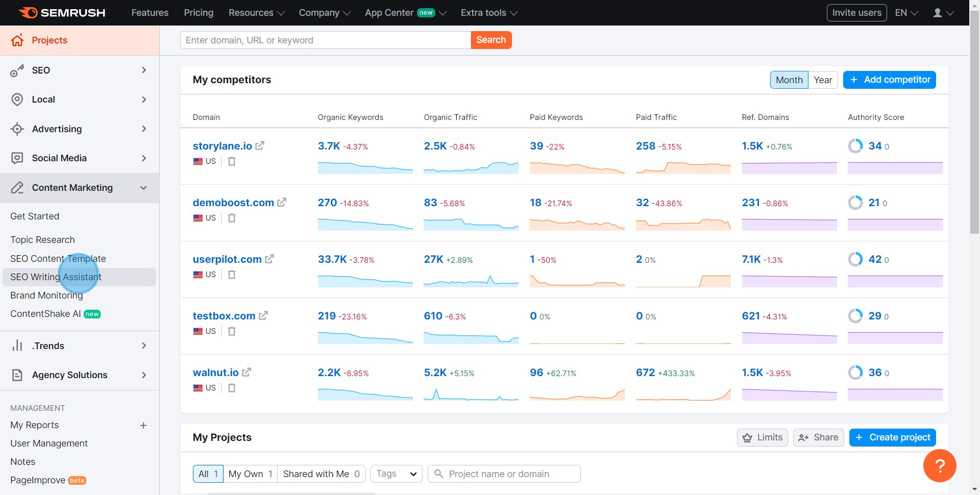Open external link icon next to userpilot.com
Viewport: 980px width, 495px height.
pyautogui.click(x=269, y=259)
